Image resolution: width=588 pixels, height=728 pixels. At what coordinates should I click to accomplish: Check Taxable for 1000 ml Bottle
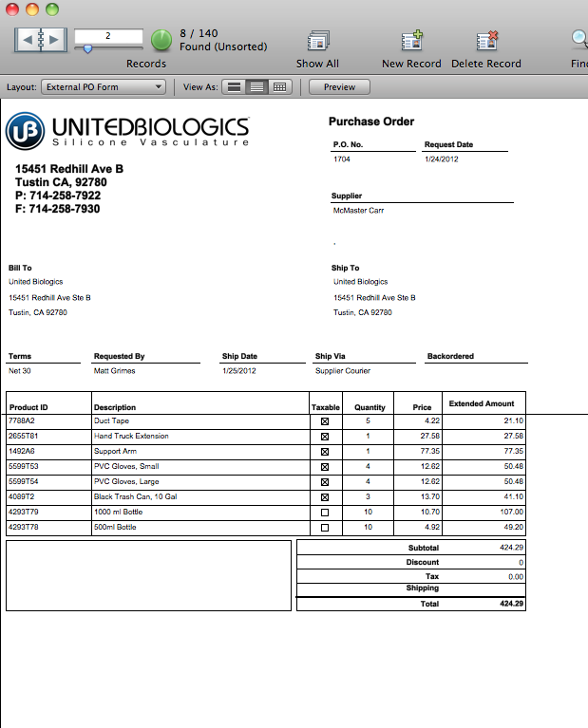tap(325, 512)
